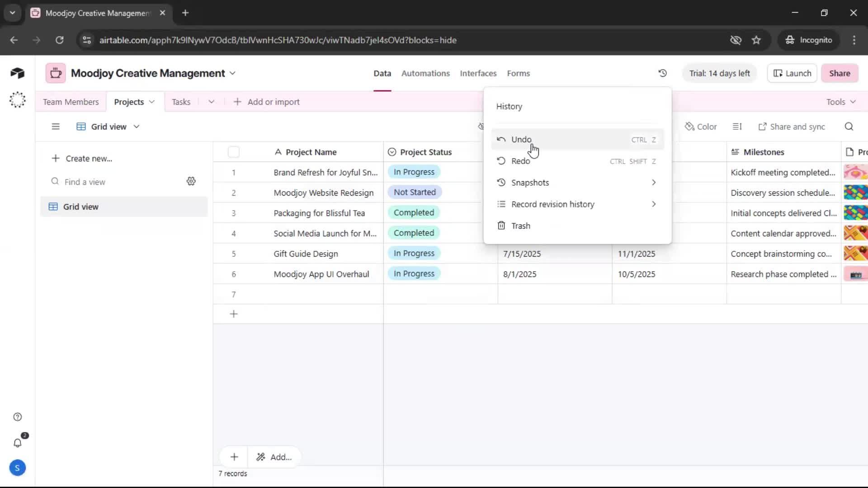
Task: Switch to the Interfaces tab
Action: click(478, 73)
